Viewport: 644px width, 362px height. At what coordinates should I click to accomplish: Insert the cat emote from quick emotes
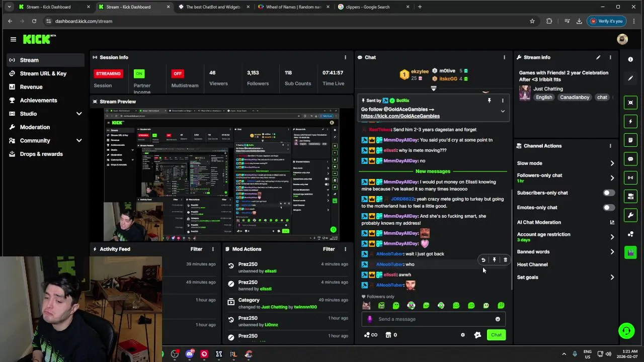tap(366, 305)
